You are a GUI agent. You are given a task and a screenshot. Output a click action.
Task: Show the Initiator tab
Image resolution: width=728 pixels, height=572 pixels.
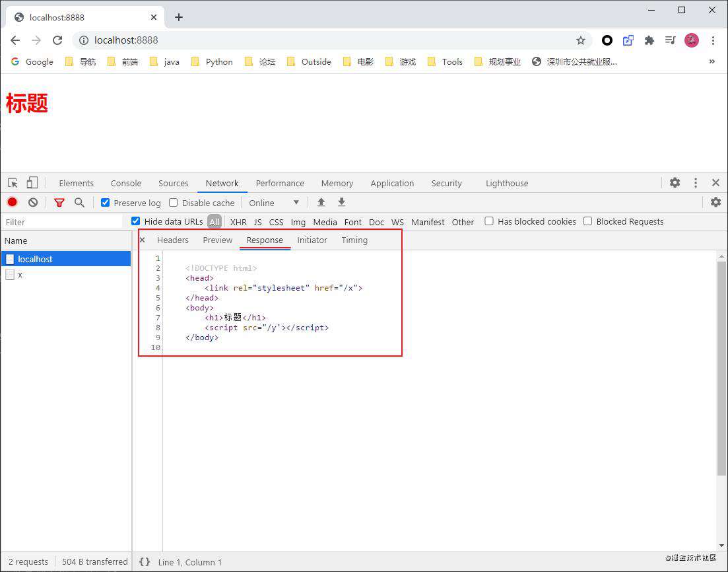tap(312, 240)
